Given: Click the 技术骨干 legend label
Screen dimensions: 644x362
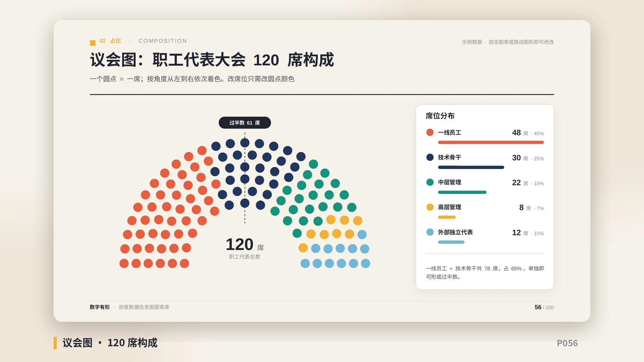Looking at the screenshot, I should tap(449, 157).
